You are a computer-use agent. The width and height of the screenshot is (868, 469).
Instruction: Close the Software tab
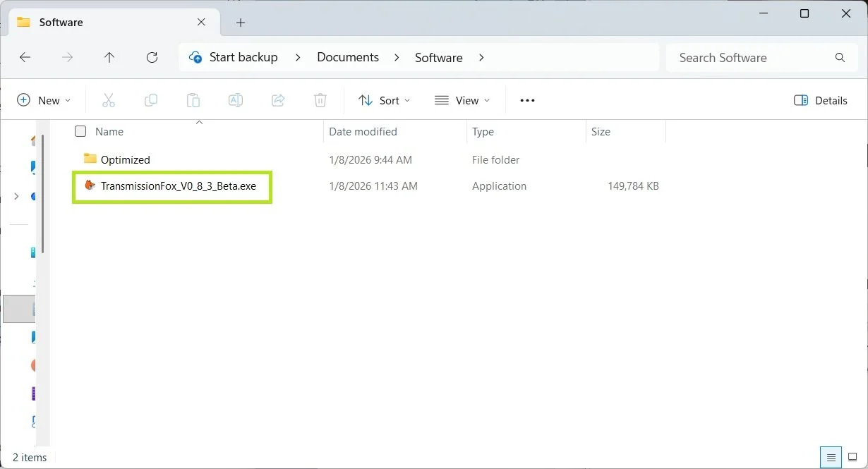(x=201, y=22)
